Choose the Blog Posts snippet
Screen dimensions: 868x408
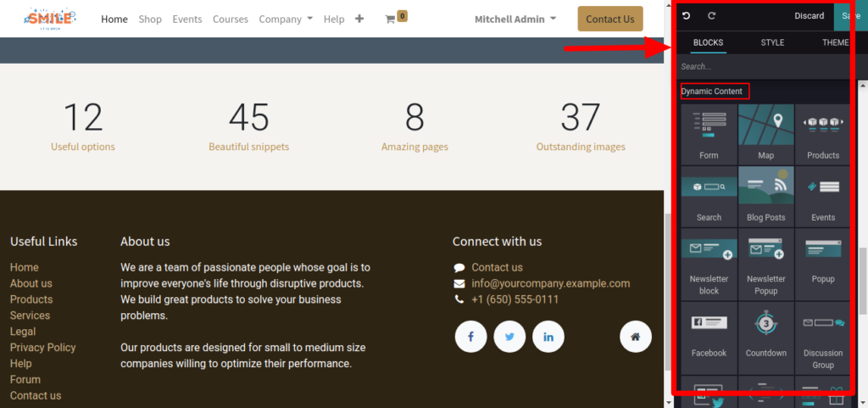(x=765, y=195)
